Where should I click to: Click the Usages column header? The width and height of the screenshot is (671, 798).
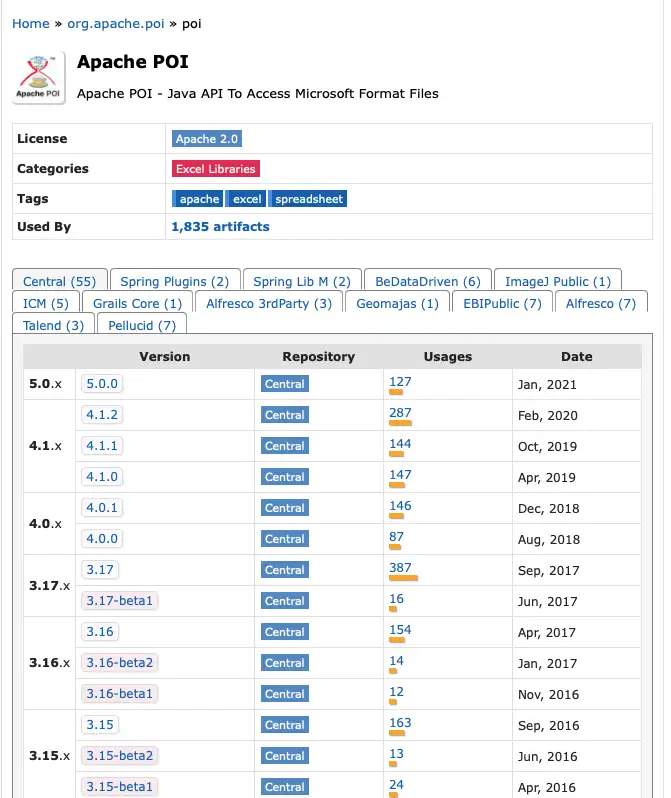coord(448,357)
